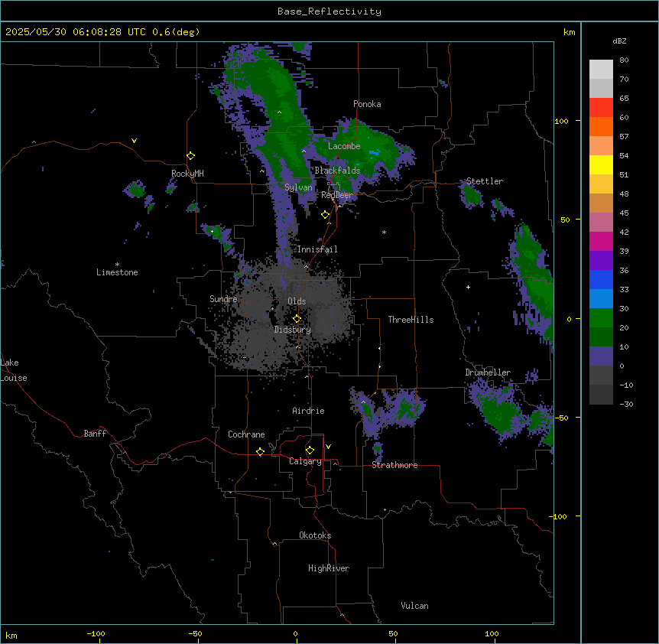The image size is (659, 644).
Task: Select the bright yellow 54-51 dBZ swatch
Action: pyautogui.click(x=601, y=165)
